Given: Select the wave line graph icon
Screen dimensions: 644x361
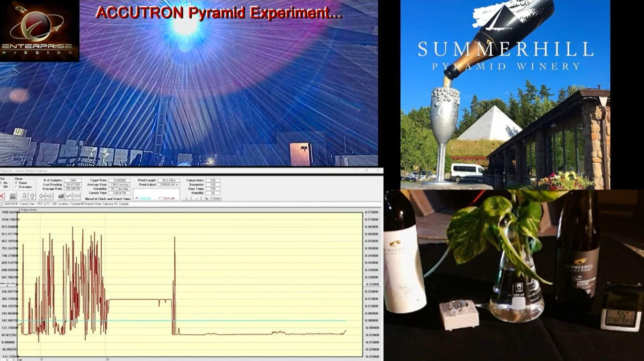Looking at the screenshot, I should coord(69,196).
